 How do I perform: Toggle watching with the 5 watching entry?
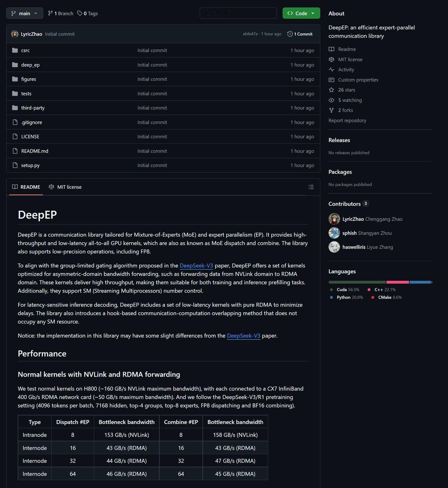pyautogui.click(x=350, y=100)
